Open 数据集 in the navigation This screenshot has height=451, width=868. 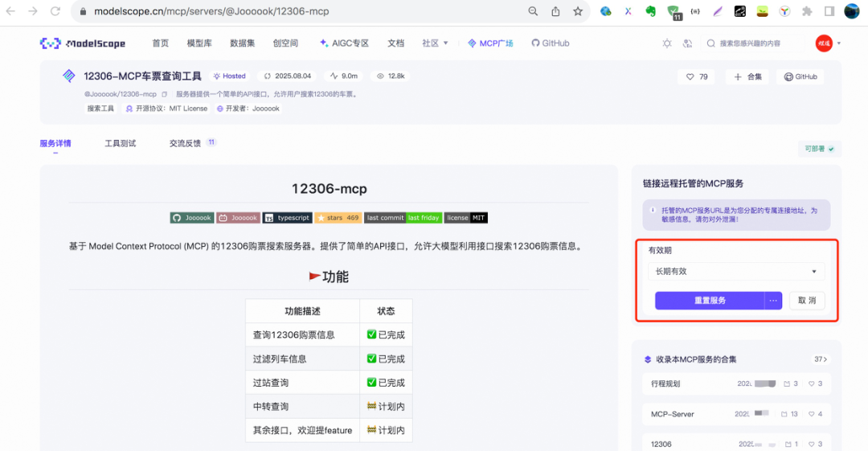pos(243,43)
